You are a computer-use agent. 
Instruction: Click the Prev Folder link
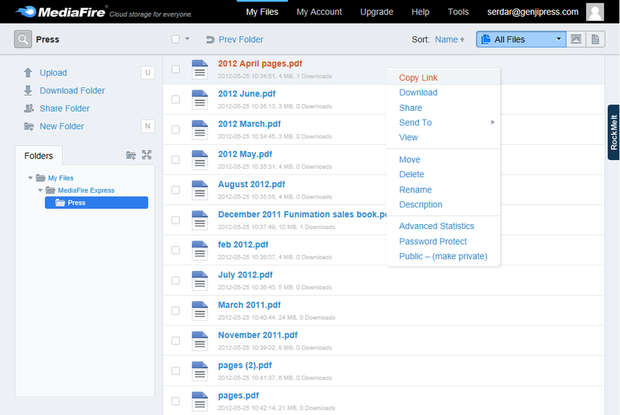(x=241, y=40)
